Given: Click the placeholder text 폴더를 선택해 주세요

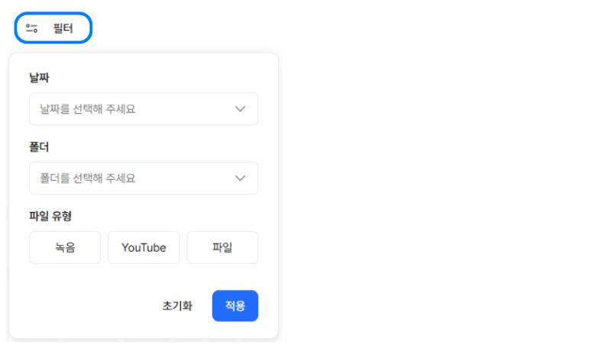Looking at the screenshot, I should point(88,179).
